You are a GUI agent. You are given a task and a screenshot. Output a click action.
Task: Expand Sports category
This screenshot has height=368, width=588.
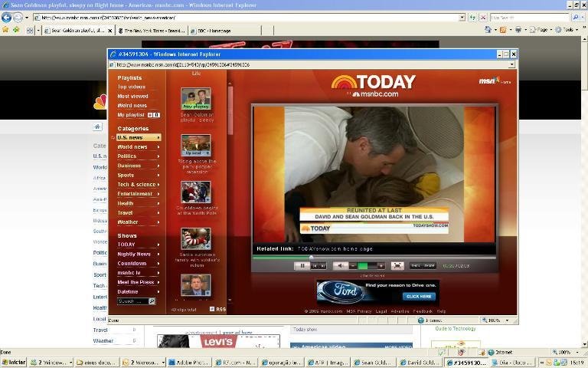tap(139, 175)
